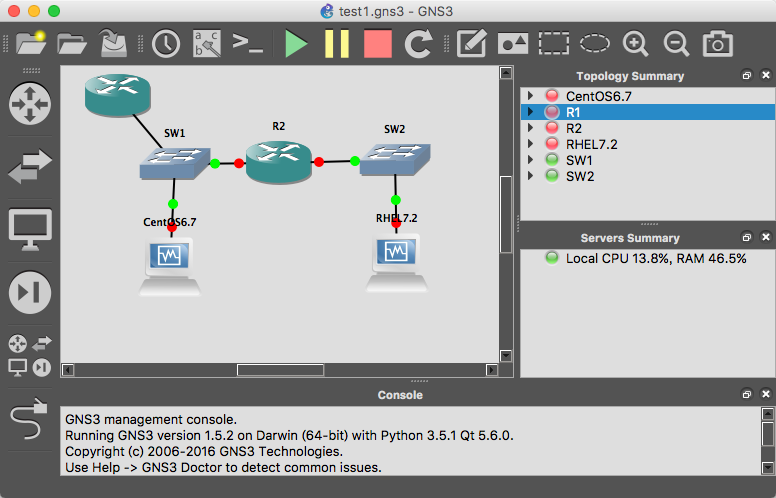Click the topology vertical scrollbar down arrow

pyautogui.click(x=506, y=355)
